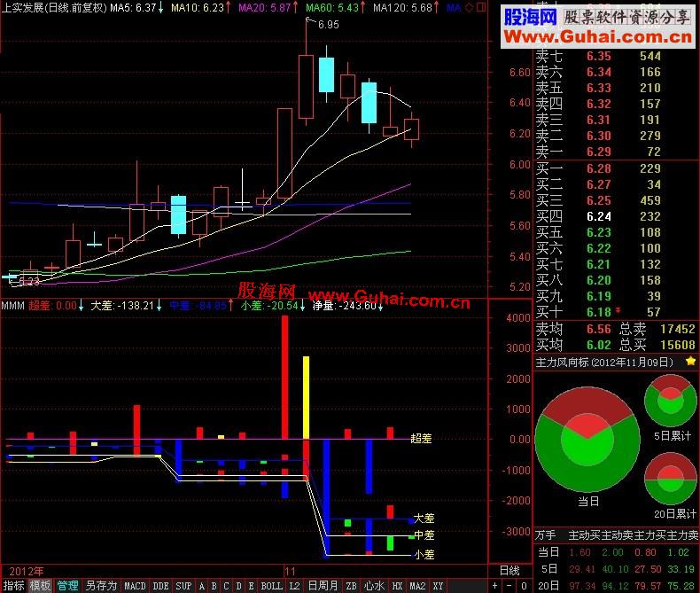Select the MA2 tab

tap(417, 586)
